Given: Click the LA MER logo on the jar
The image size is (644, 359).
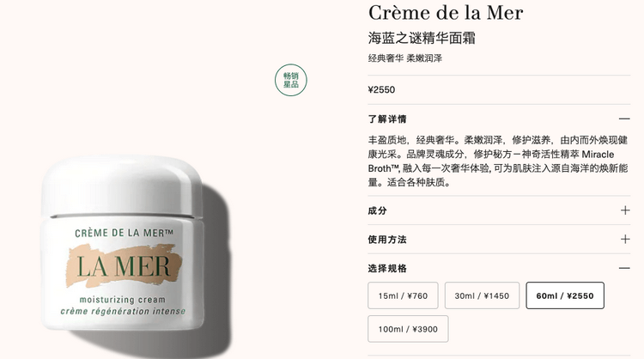Looking at the screenshot, I should (x=124, y=266).
